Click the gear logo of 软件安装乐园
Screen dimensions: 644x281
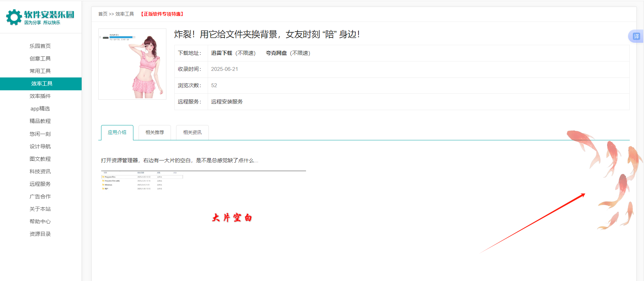click(x=14, y=17)
